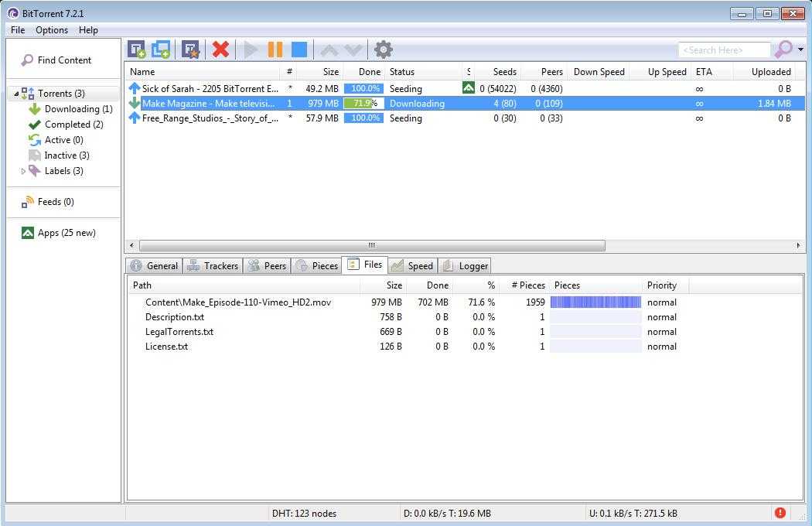Collapse the Torrents tree node
This screenshot has height=526, width=812.
16,94
